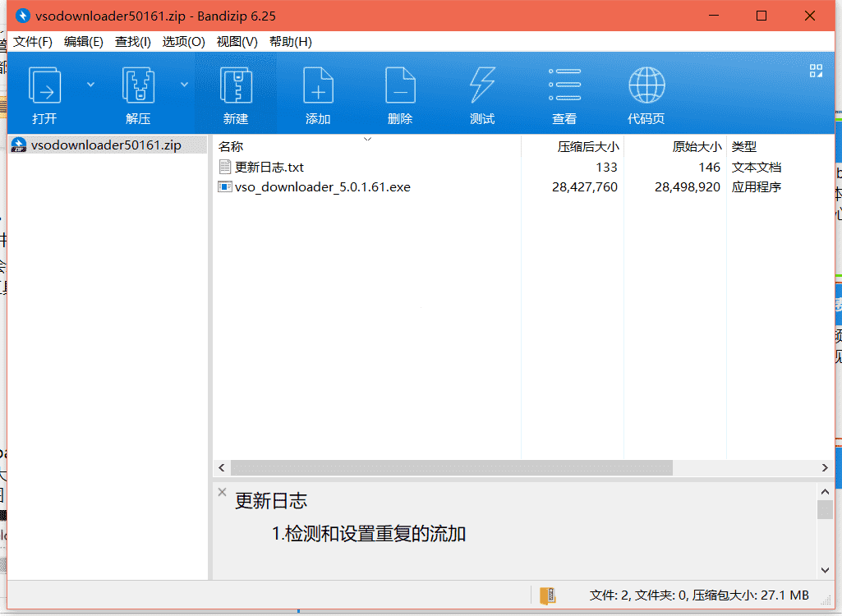This screenshot has height=616, width=842.
Task: Click the sort chevron above the name column
Action: (x=368, y=139)
